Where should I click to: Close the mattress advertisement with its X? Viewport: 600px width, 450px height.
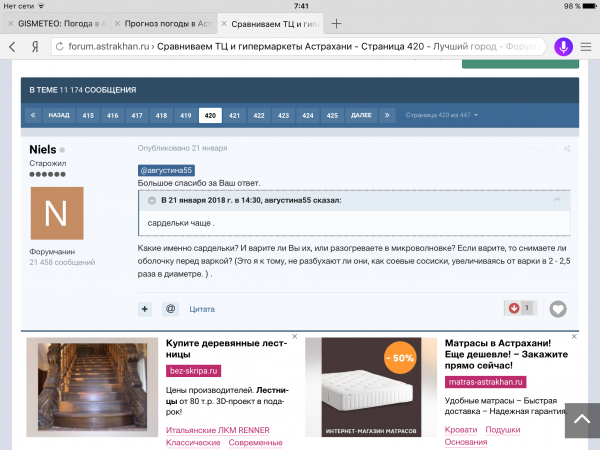pos(574,336)
